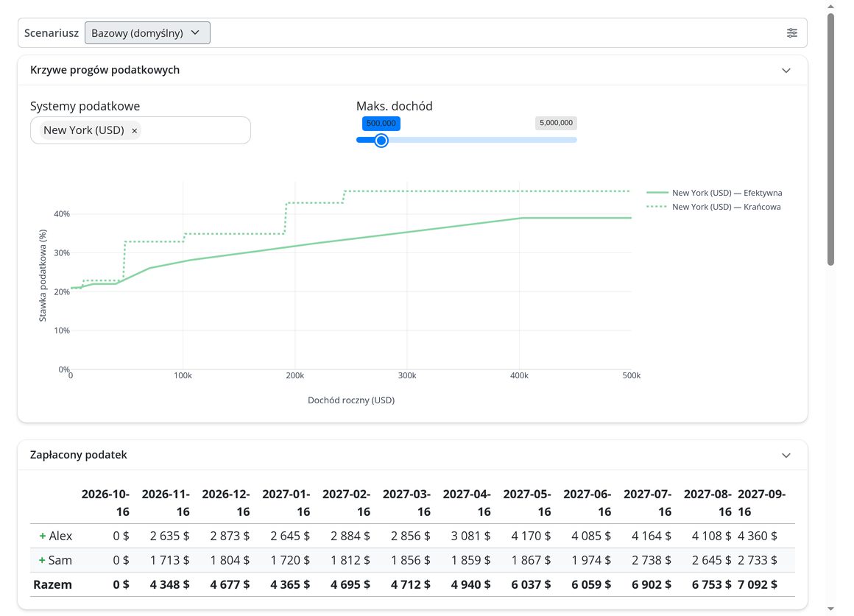
Task: Toggle the Efektywna legend entry
Action: click(x=714, y=193)
